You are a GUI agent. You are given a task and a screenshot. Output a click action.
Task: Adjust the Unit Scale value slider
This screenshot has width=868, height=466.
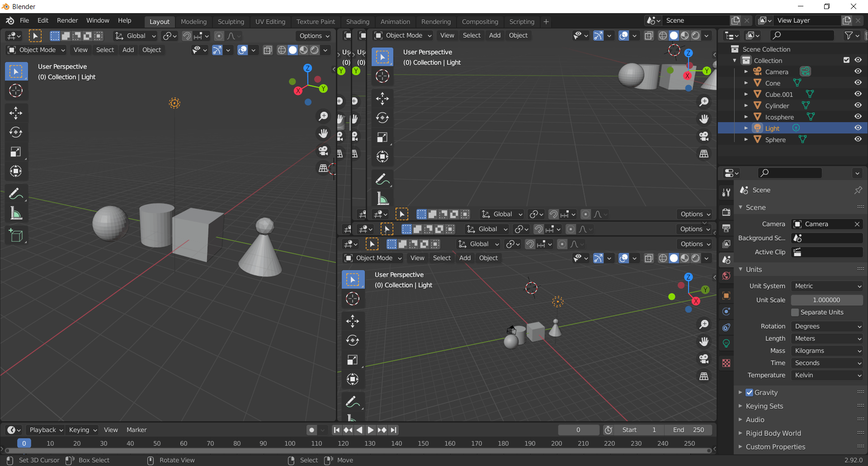(x=826, y=300)
